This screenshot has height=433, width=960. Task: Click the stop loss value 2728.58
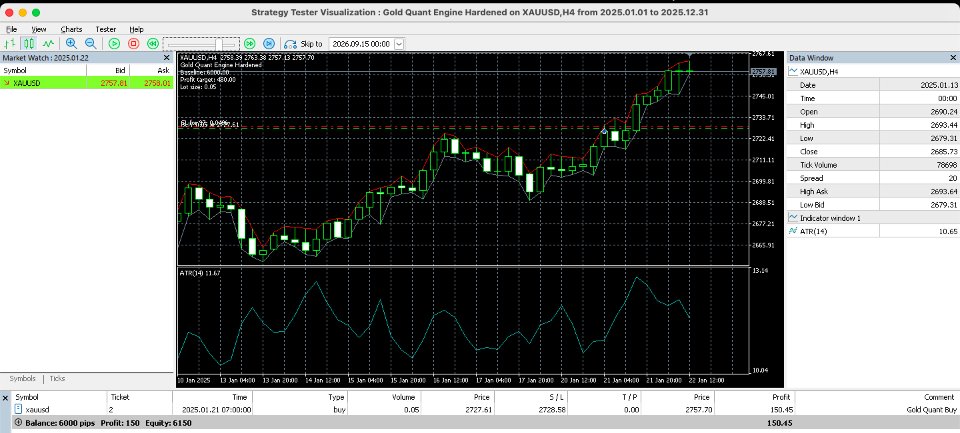(x=552, y=409)
